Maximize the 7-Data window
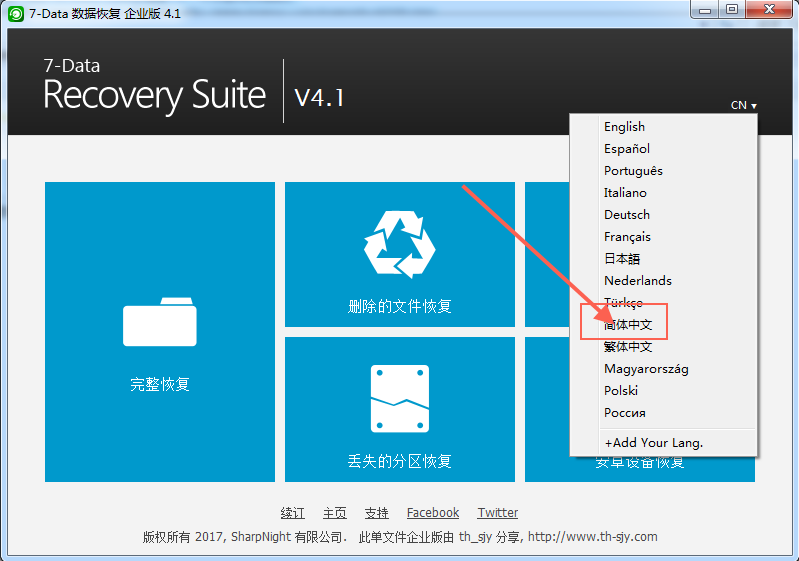Screen dimensions: 799x561 click(x=732, y=9)
